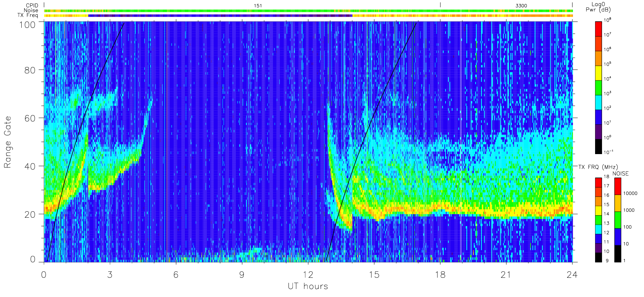
Task: Click range gate tick label 80
Action: click(x=30, y=70)
